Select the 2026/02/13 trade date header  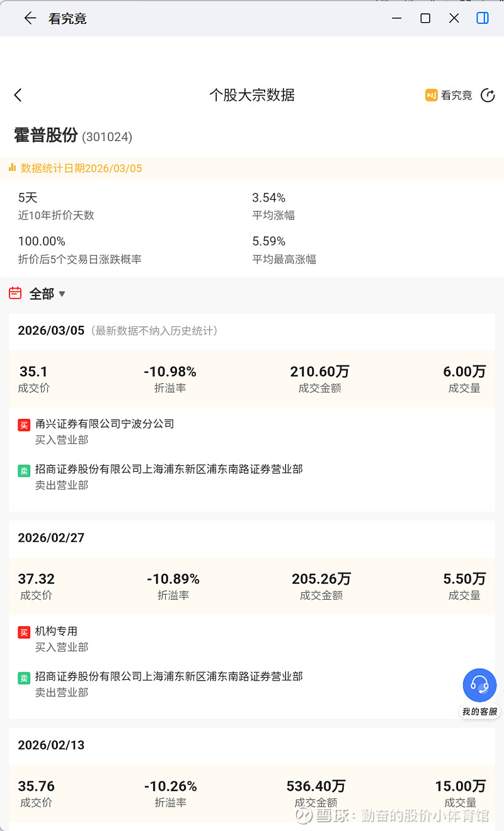pyautogui.click(x=51, y=745)
